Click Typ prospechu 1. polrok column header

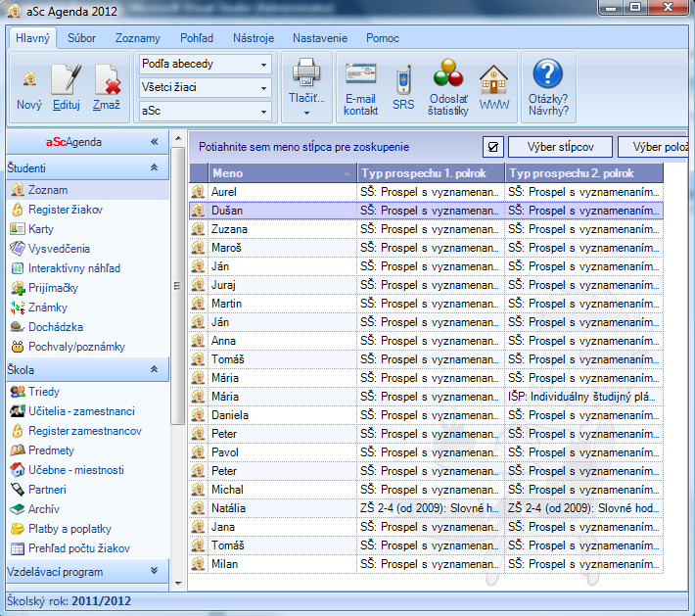tap(431, 173)
